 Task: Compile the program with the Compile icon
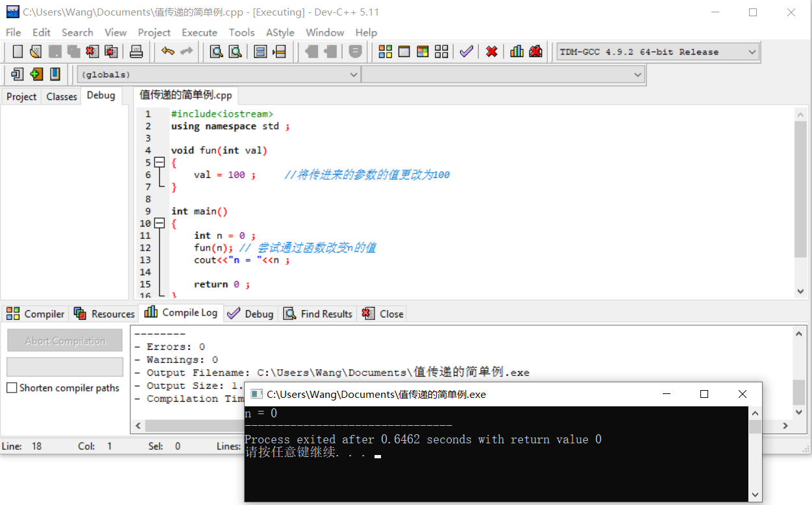(x=384, y=51)
